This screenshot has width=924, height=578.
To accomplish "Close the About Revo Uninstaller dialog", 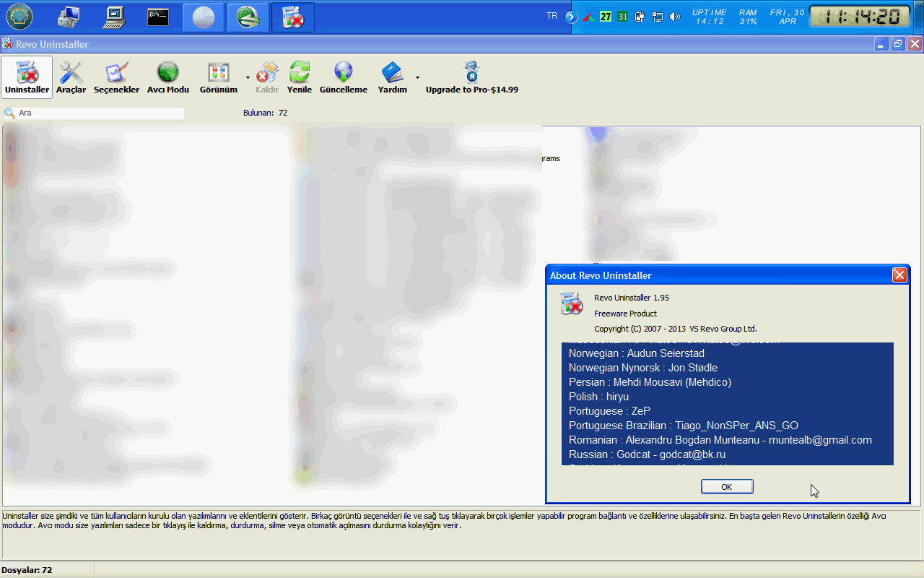I will (x=899, y=275).
